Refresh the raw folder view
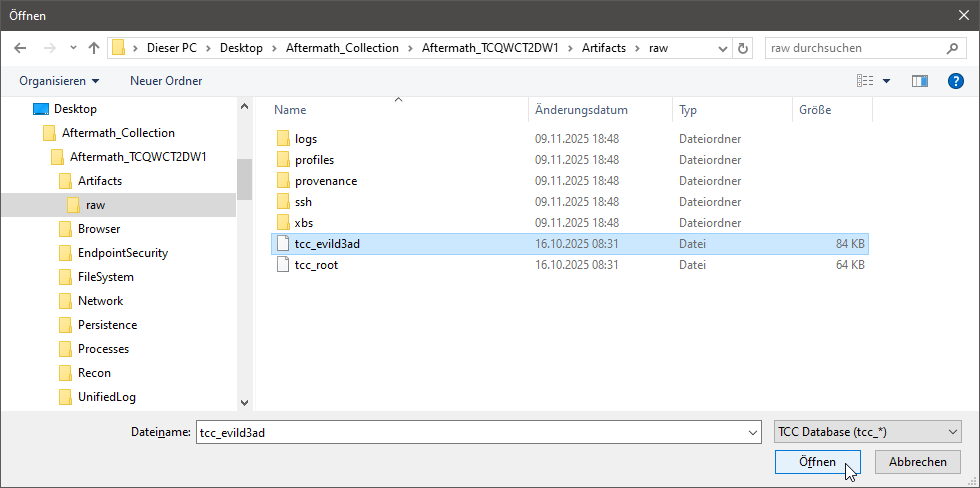Image resolution: width=980 pixels, height=488 pixels. click(x=742, y=48)
